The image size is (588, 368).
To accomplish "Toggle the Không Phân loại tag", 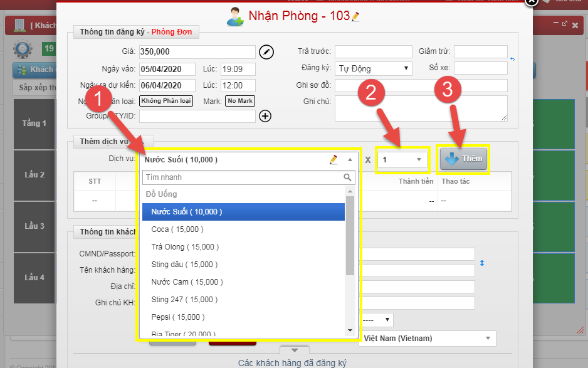I will [166, 100].
